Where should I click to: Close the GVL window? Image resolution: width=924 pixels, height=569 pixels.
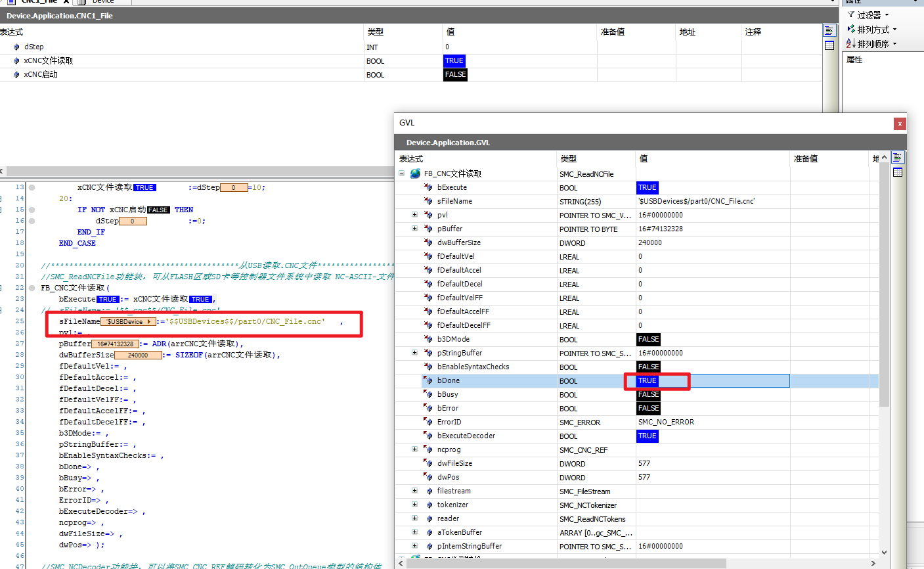900,124
